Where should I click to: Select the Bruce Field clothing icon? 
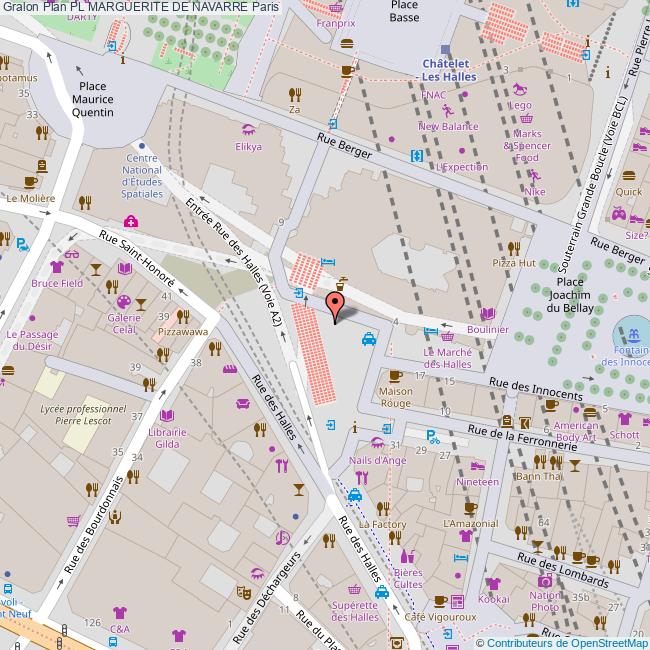pyautogui.click(x=56, y=267)
